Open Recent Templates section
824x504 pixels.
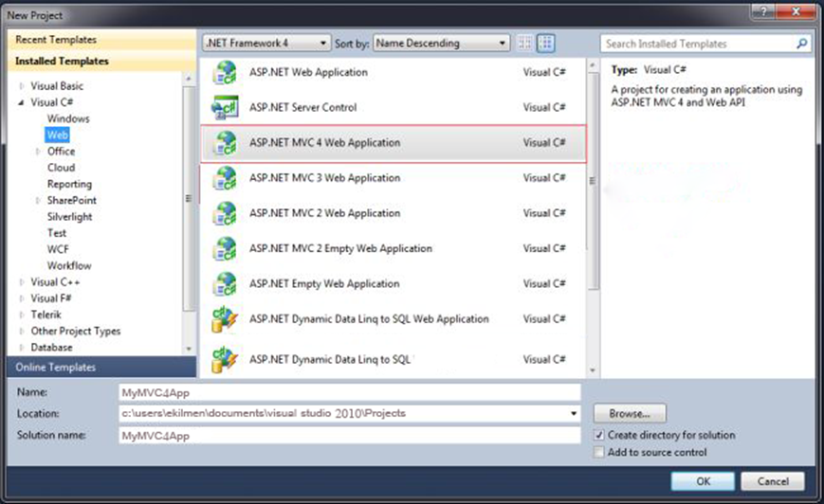[101, 40]
